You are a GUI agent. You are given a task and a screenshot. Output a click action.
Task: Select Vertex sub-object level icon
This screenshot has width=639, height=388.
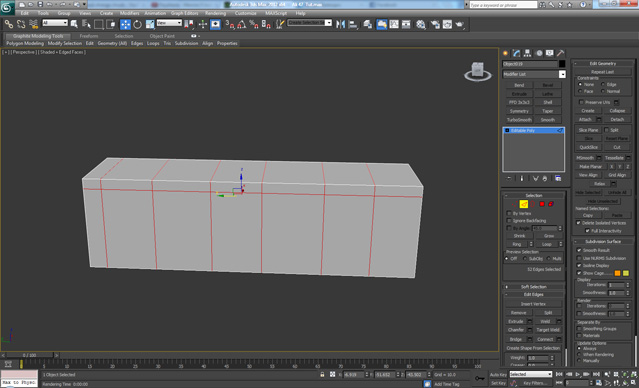pyautogui.click(x=515, y=204)
